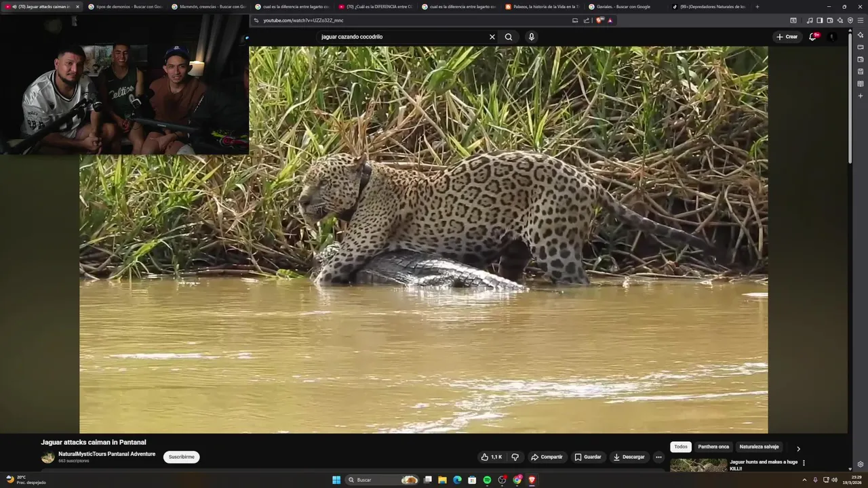Image resolution: width=868 pixels, height=488 pixels.
Task: Click the cast media icon in the address bar
Action: [x=575, y=20]
